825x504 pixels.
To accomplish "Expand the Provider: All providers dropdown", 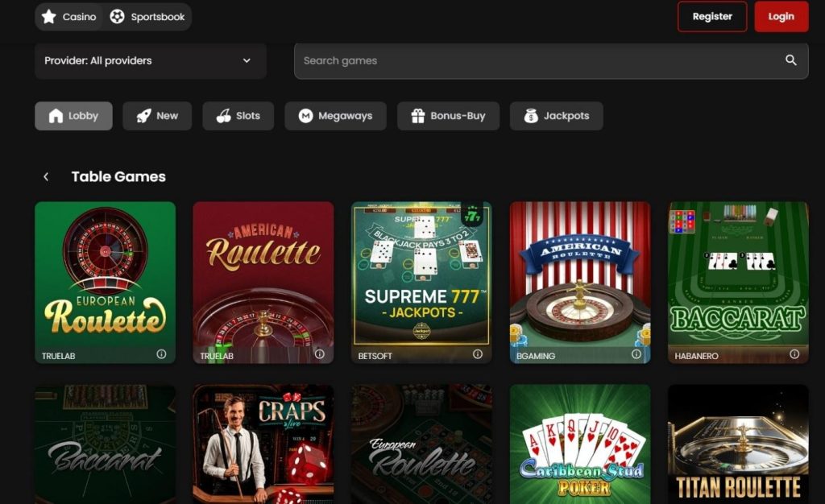I will (x=151, y=60).
